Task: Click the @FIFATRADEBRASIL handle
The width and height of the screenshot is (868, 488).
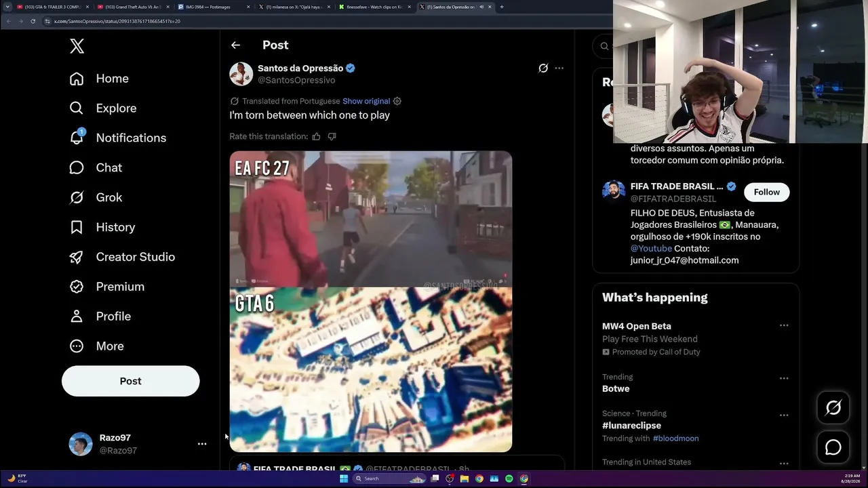Action: pos(673,199)
